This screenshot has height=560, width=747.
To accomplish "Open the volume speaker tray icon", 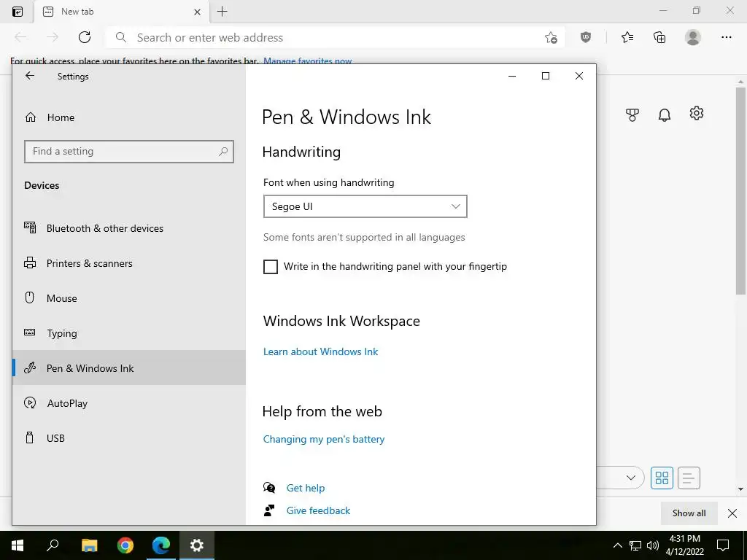I will pos(653,545).
